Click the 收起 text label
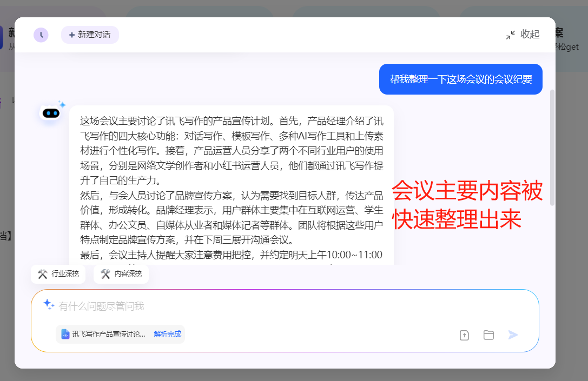This screenshot has width=588, height=381. (530, 35)
